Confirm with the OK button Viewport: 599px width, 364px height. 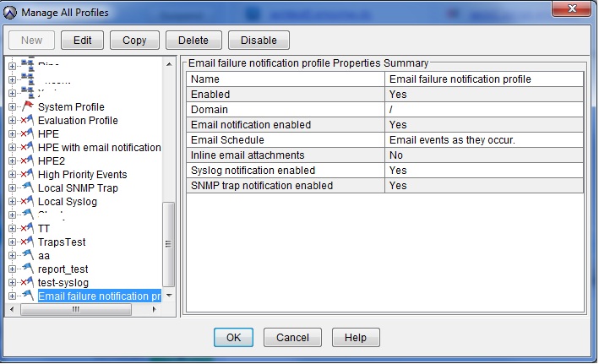[233, 337]
